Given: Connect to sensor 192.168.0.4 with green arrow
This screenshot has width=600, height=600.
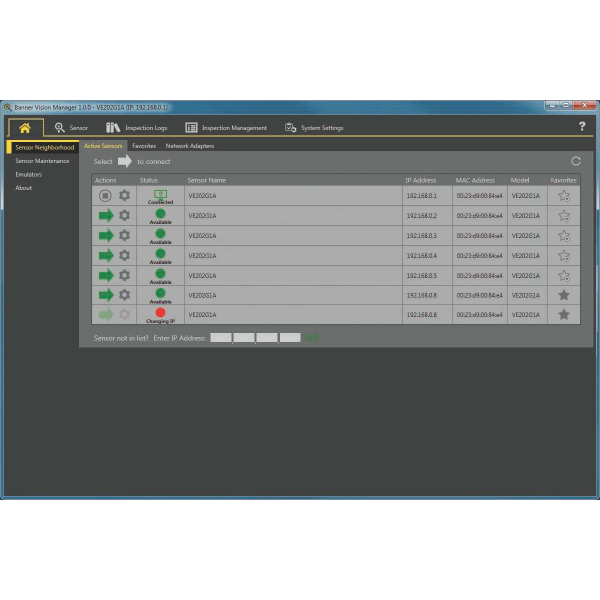Looking at the screenshot, I should (x=106, y=255).
